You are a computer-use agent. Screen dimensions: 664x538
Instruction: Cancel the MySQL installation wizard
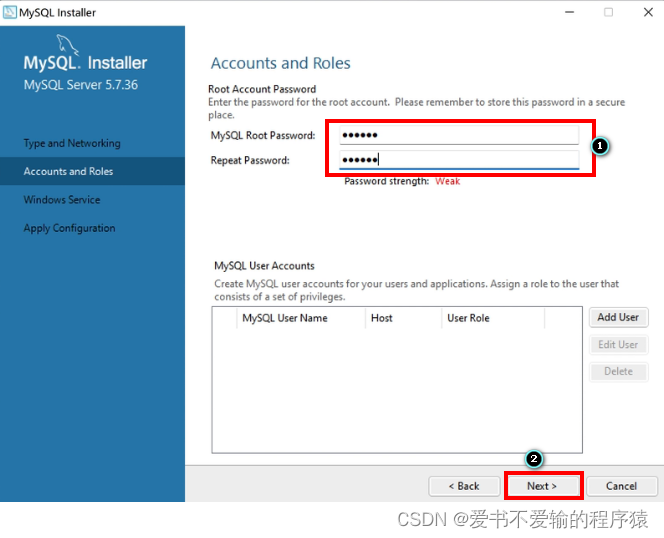(x=621, y=486)
